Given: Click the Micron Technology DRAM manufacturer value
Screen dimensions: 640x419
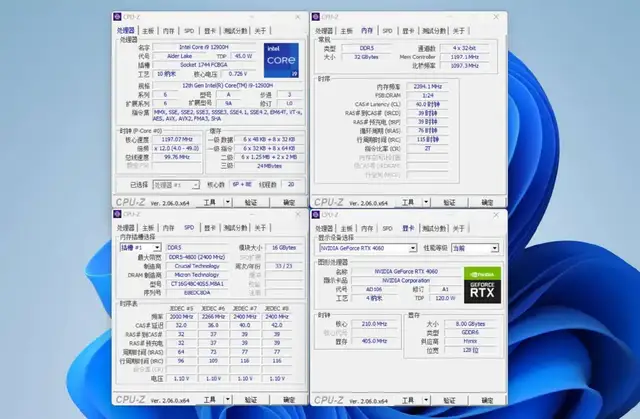Looking at the screenshot, I should point(197,275).
